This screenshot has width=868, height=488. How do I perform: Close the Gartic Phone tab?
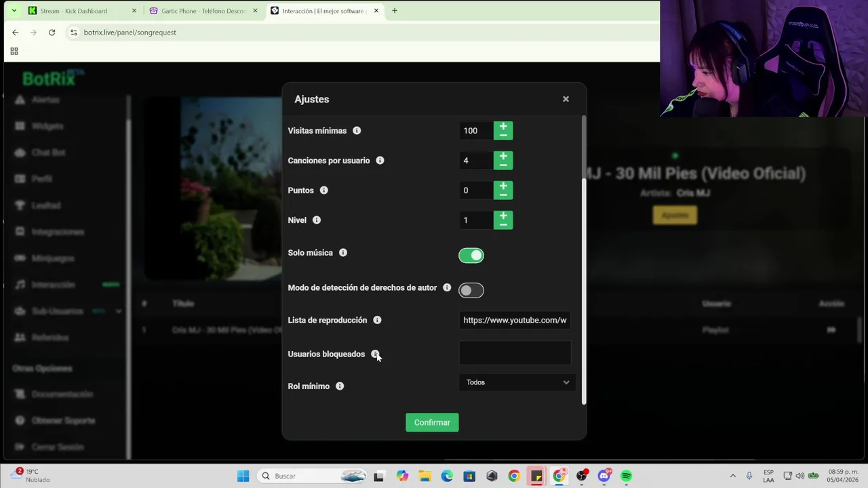coord(254,11)
